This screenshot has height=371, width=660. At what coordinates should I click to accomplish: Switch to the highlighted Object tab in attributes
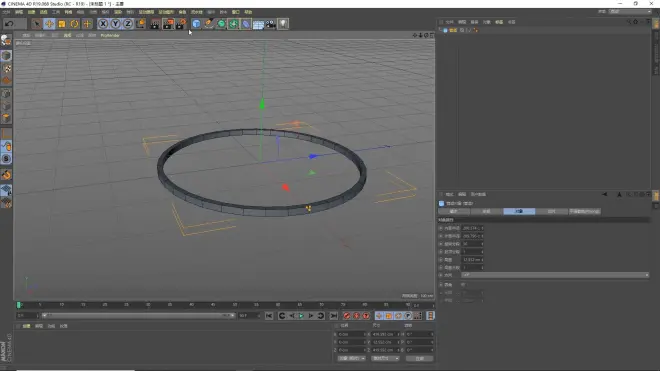[x=519, y=211]
